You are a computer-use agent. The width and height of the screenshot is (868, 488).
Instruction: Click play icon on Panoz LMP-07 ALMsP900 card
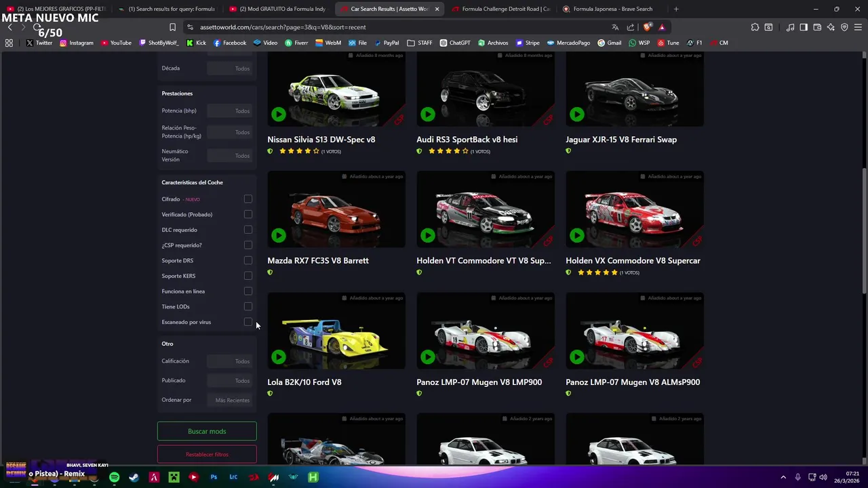pyautogui.click(x=577, y=357)
